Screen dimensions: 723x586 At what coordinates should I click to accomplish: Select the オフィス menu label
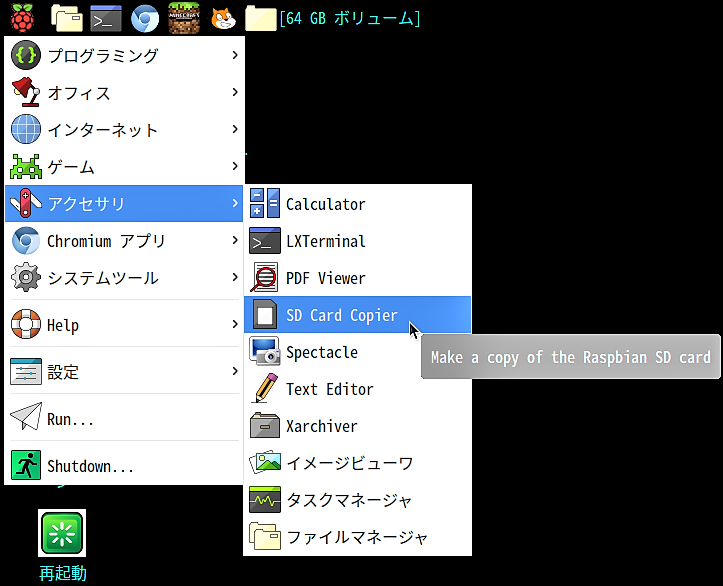79,93
